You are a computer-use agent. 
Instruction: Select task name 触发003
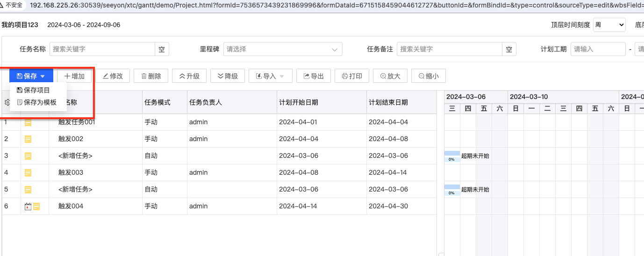click(71, 173)
